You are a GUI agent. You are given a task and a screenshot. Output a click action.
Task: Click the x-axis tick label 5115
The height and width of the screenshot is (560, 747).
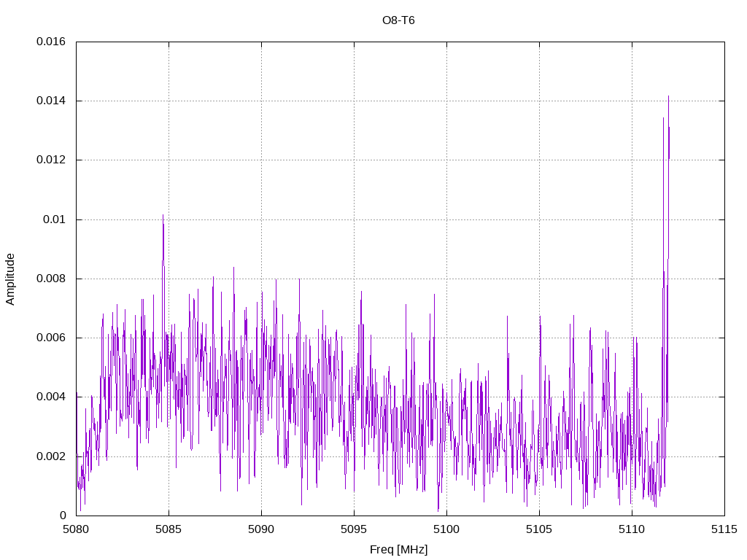click(724, 529)
